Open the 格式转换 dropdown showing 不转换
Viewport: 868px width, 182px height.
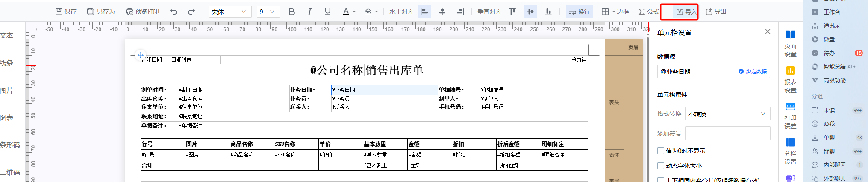[727, 114]
